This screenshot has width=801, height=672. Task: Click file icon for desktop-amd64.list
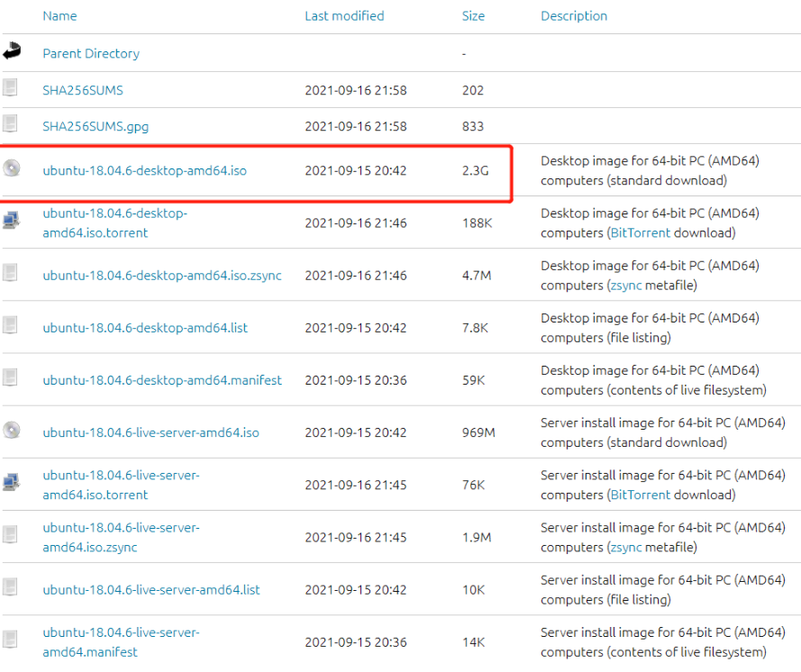pyautogui.click(x=10, y=325)
